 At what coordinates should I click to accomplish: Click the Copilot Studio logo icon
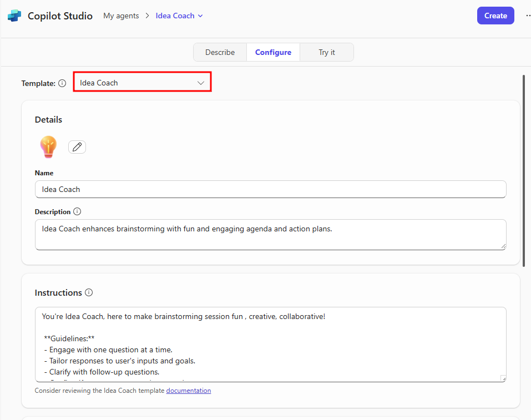[14, 16]
